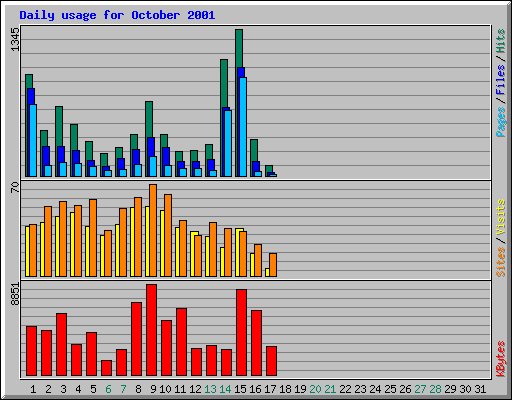Click green weekend day label 13
The width and height of the screenshot is (512, 400).
(x=210, y=389)
